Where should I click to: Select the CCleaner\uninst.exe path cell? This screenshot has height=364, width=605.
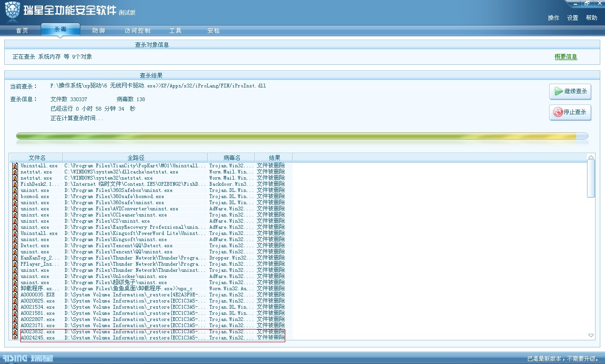[115, 215]
